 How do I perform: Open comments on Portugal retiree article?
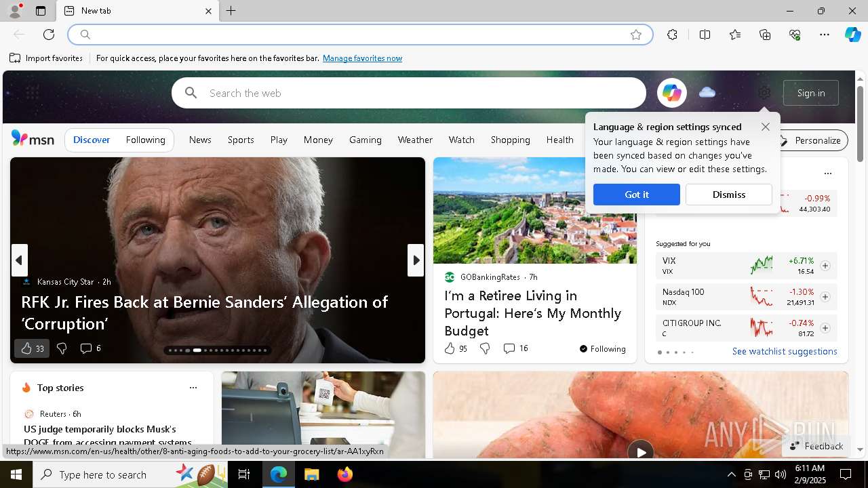click(515, 348)
